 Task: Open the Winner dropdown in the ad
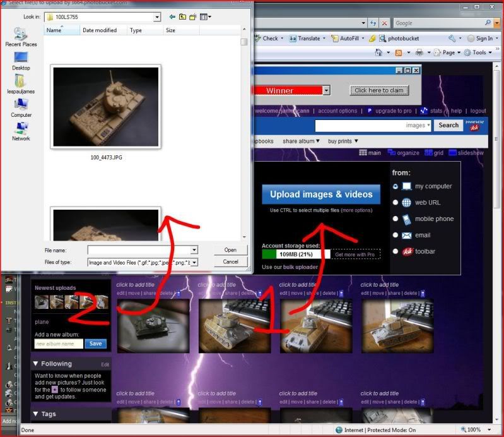click(327, 90)
